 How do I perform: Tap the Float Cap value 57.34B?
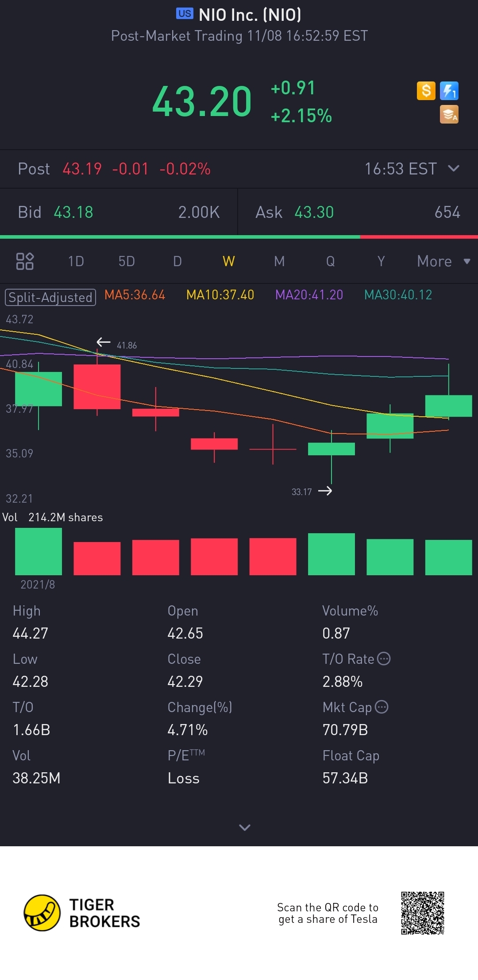click(x=345, y=778)
